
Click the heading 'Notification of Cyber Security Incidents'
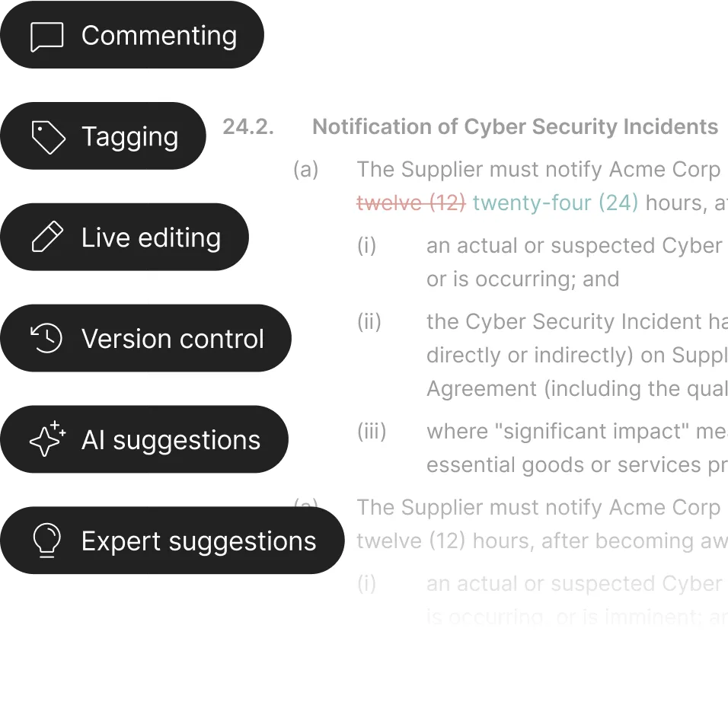coord(515,126)
